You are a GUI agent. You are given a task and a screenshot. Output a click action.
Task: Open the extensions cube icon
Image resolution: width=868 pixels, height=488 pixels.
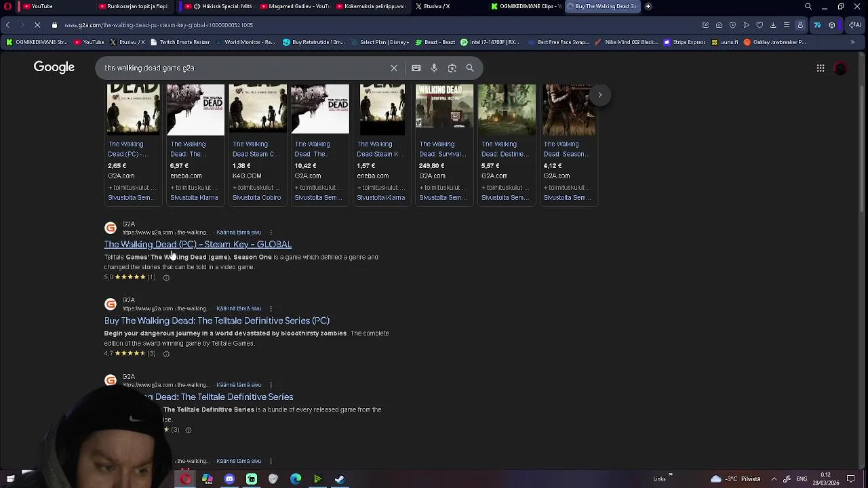pos(832,25)
